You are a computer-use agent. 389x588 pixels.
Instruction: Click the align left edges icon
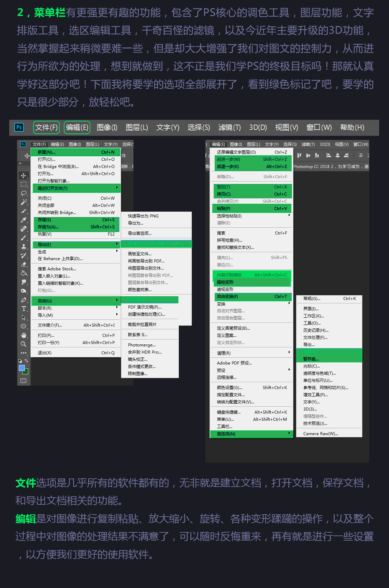[329, 155]
